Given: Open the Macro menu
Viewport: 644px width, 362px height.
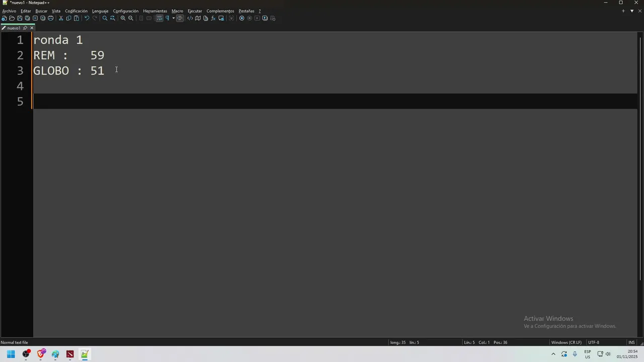Looking at the screenshot, I should tap(177, 11).
